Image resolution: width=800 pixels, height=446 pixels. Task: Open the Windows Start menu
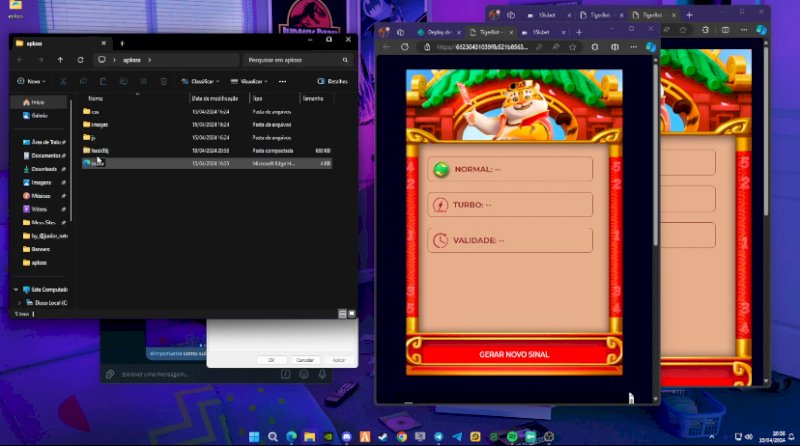[253, 437]
